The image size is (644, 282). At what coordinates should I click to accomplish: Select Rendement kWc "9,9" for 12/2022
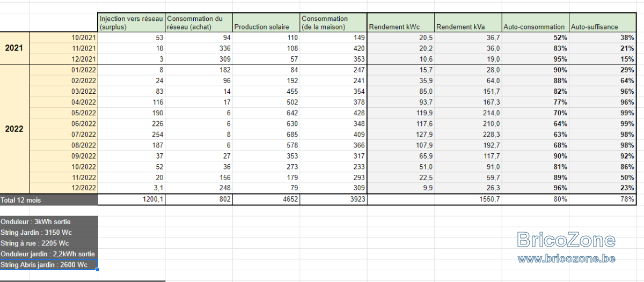point(400,188)
